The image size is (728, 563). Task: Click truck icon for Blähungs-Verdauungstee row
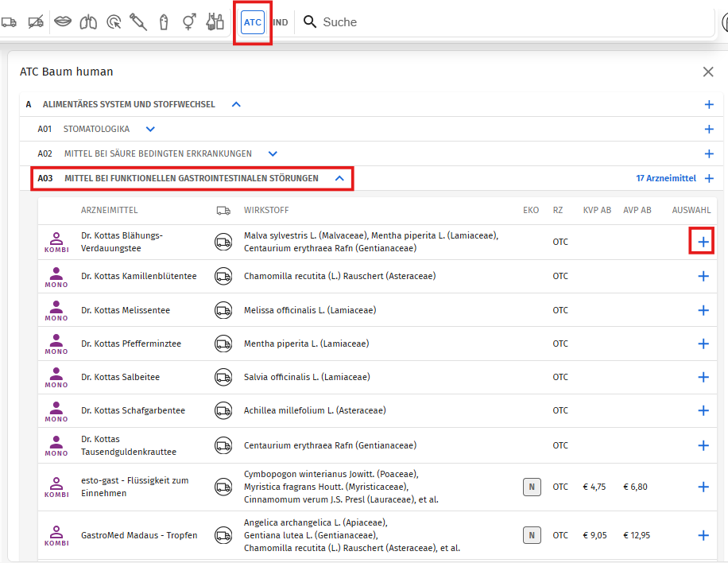tap(223, 242)
